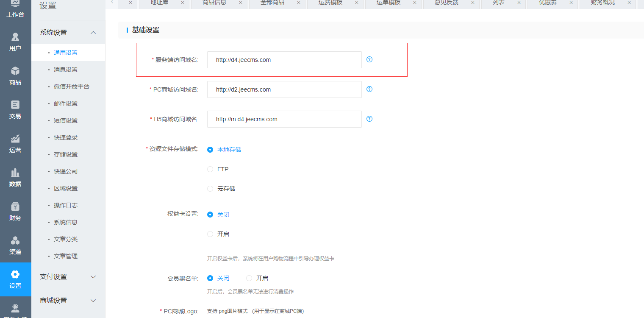The image size is (644, 318).
Task: Switch to the 列表 tab
Action: point(499,3)
